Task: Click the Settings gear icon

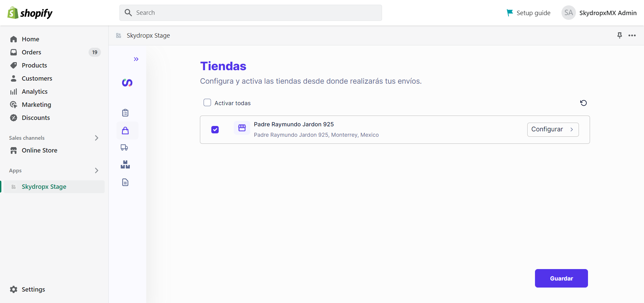Action: 13,290
